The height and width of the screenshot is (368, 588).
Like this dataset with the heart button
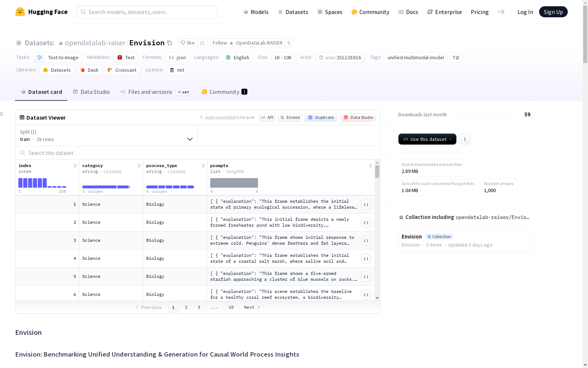pyautogui.click(x=188, y=43)
